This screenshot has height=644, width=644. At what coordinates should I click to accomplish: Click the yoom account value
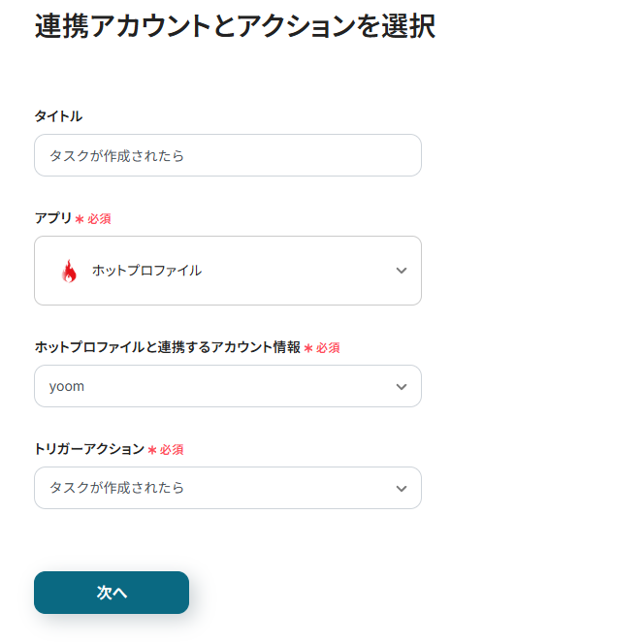tap(67, 386)
